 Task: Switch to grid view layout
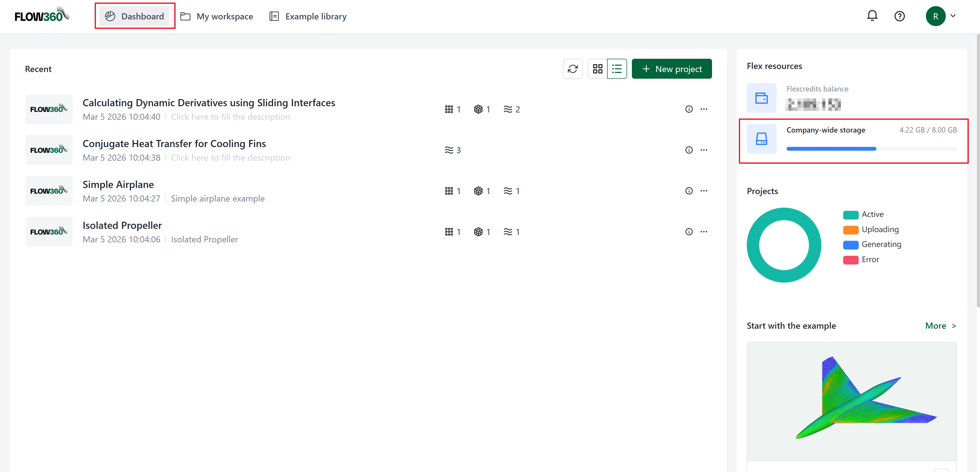[x=598, y=68]
